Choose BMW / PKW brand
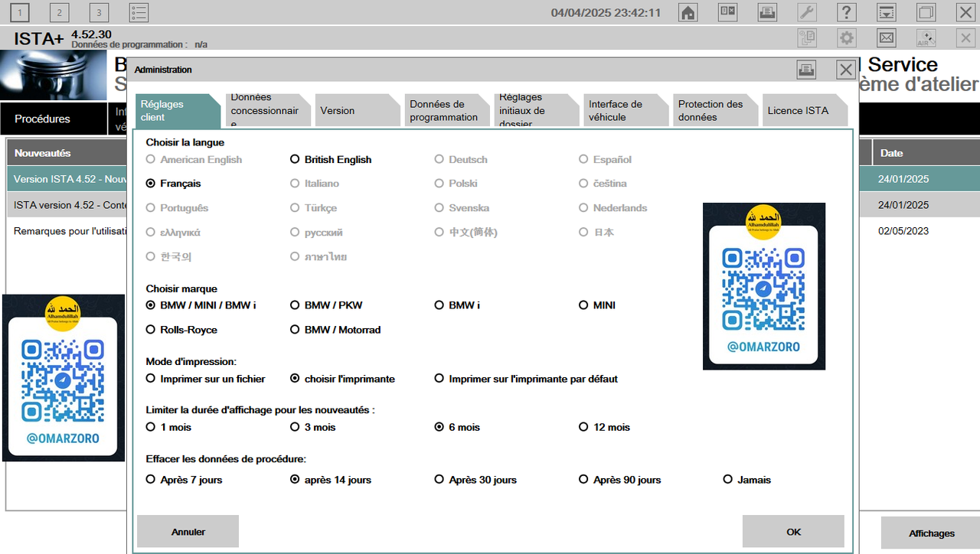The height and width of the screenshot is (554, 980). tap(326, 305)
